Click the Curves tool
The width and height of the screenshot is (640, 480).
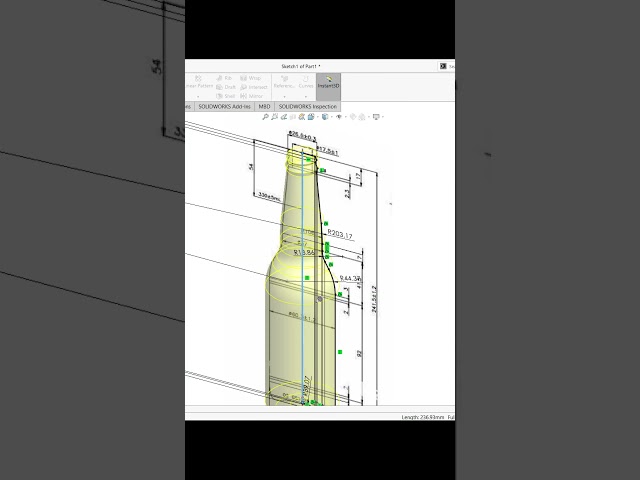click(x=306, y=82)
